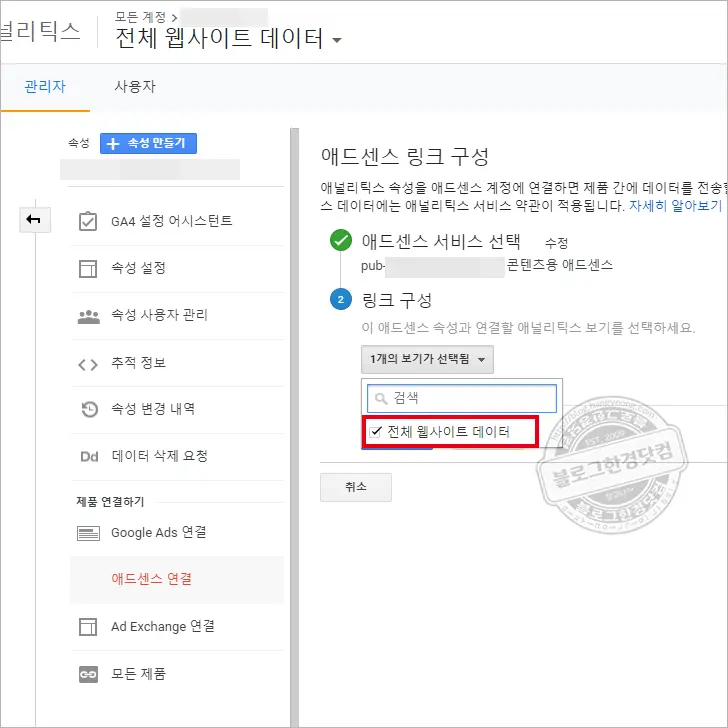Screen dimensions: 728x728
Task: Open the 1개의 보기가 선택됨 dropdown
Action: coord(427,359)
